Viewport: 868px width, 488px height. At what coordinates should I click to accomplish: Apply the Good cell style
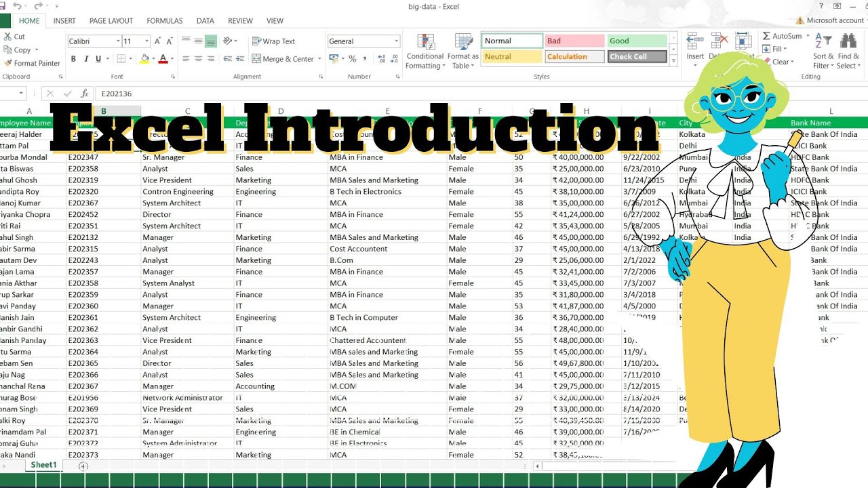pos(637,41)
